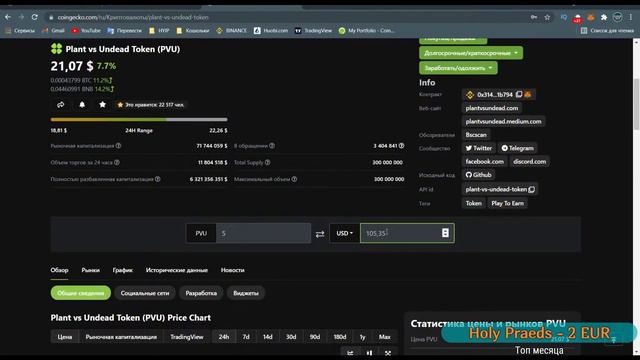
Task: Show the Market cap chart mode
Action: coord(121,337)
